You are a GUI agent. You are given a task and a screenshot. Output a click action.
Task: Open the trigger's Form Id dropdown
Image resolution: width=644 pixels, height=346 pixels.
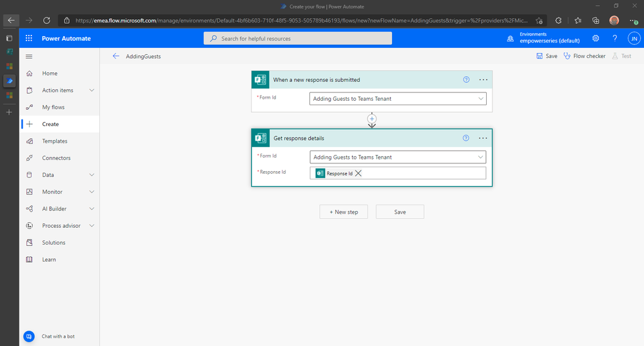[x=398, y=99]
